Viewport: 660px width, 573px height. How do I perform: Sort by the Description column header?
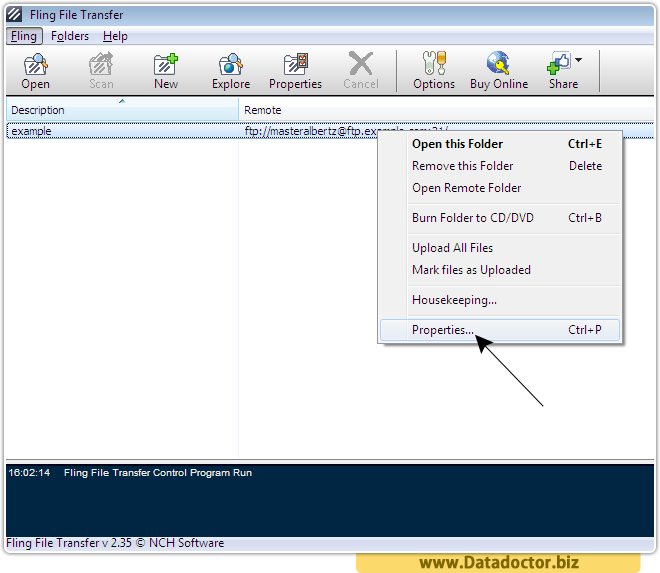(x=122, y=109)
